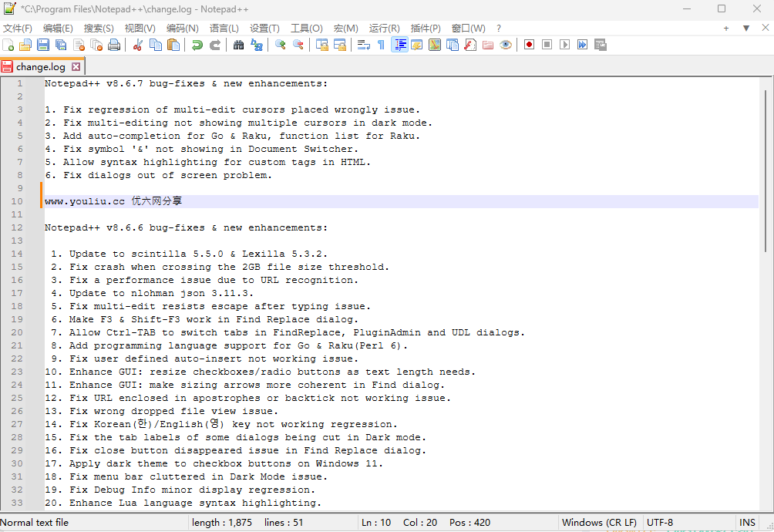
Task: Click line number 12 in the margin
Action: pyautogui.click(x=17, y=227)
